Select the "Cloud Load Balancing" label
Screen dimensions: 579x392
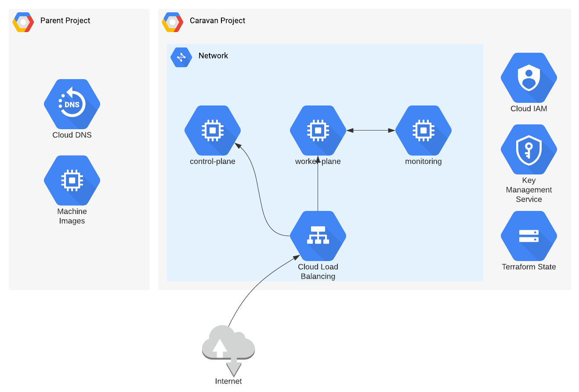[318, 272]
